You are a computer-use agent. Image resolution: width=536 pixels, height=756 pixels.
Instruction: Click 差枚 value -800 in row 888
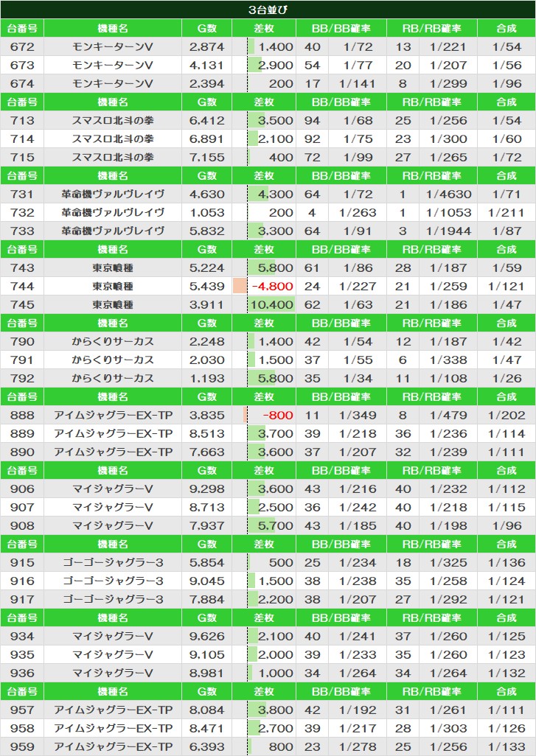pos(277,415)
